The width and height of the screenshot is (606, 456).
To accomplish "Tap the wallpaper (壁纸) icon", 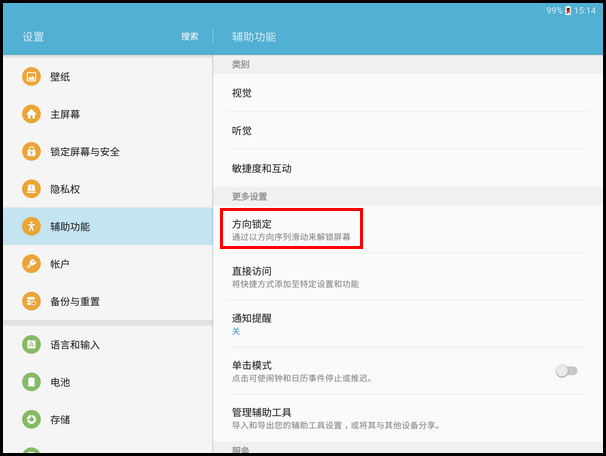I will click(x=31, y=77).
